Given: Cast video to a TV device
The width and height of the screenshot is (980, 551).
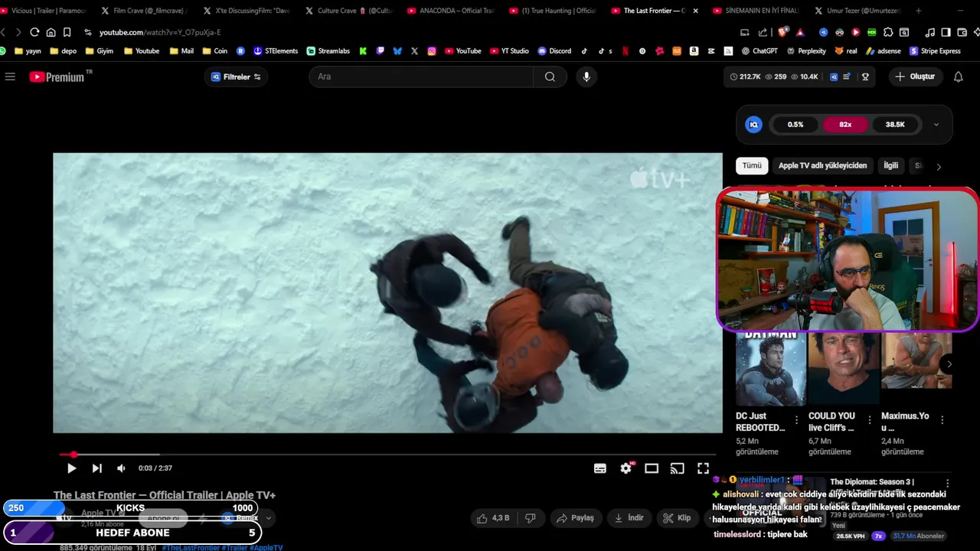Looking at the screenshot, I should pos(678,468).
